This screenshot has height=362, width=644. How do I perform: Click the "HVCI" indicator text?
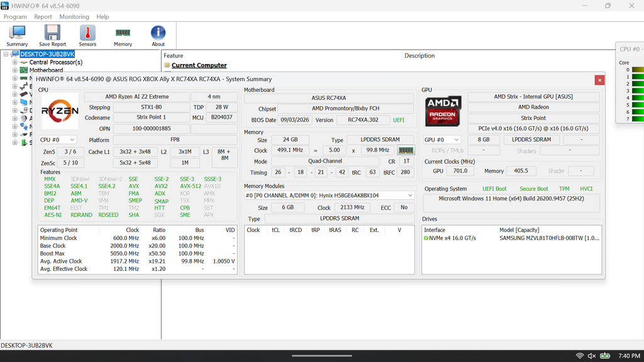(x=586, y=189)
